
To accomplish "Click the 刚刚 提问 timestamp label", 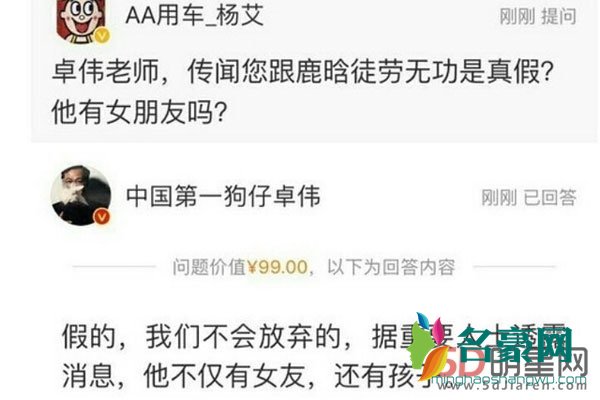I will click(x=538, y=17).
